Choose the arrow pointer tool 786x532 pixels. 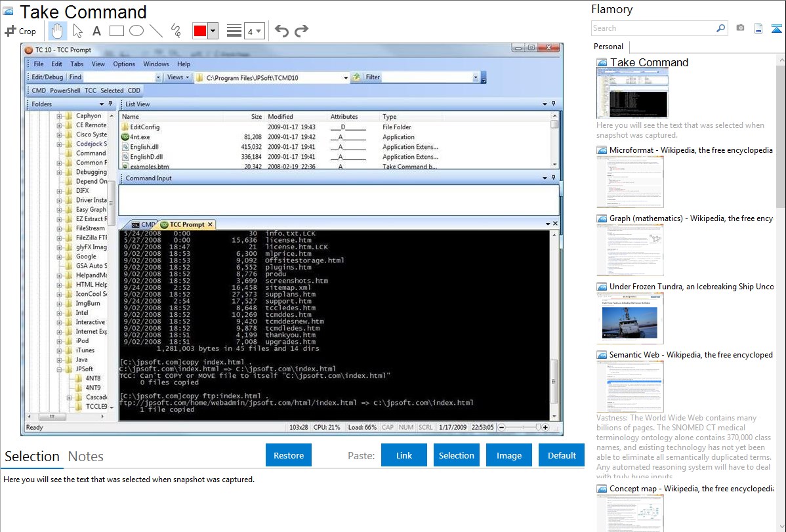pos(77,31)
